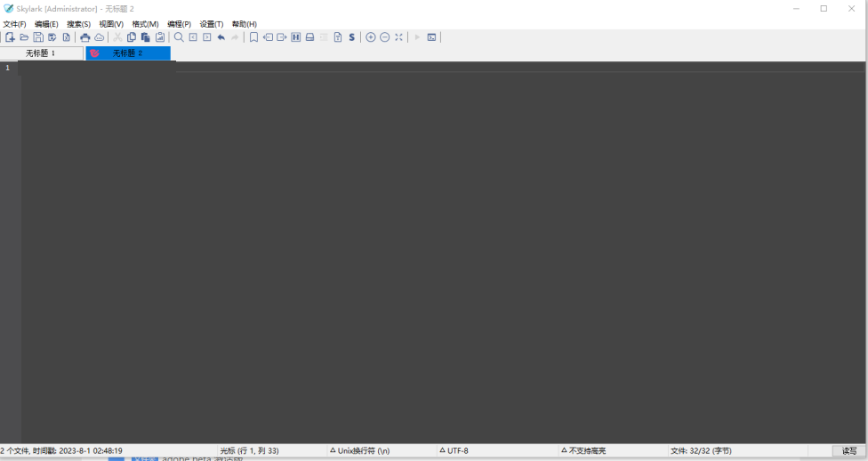Maximize the Skylark window
868x461 pixels.
(824, 8)
